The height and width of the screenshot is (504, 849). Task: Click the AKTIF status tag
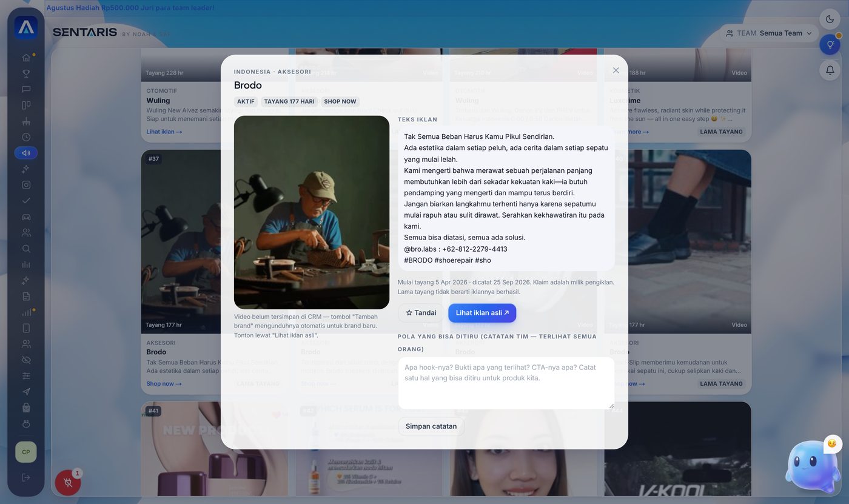click(x=246, y=101)
